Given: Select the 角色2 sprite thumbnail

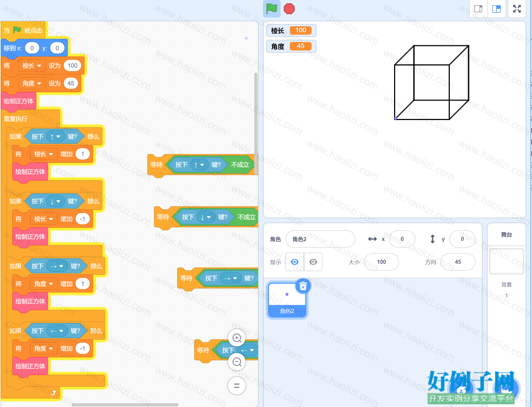Looking at the screenshot, I should tap(287, 300).
